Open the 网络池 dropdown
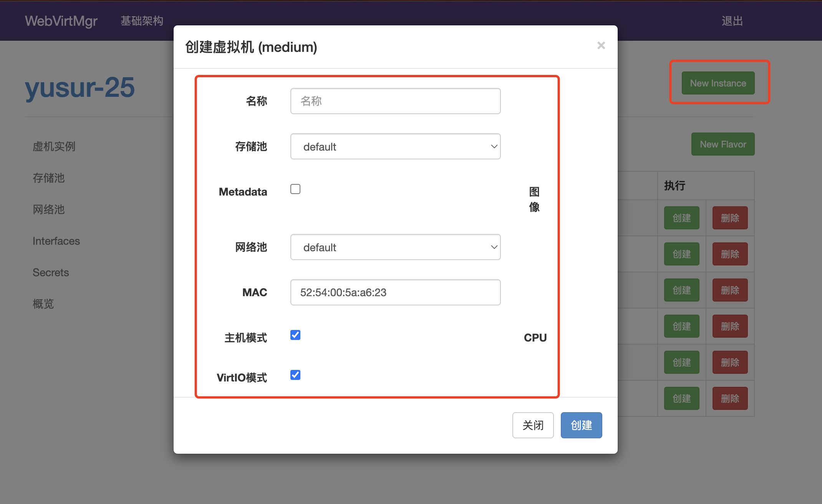The height and width of the screenshot is (504, 822). tap(395, 247)
